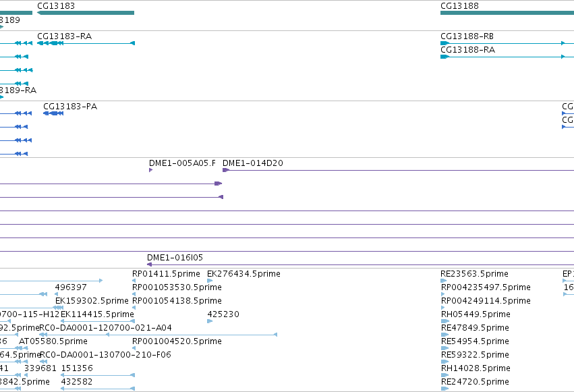
Task: Click the start block of CG13188-RA transcript
Action: tap(444, 57)
